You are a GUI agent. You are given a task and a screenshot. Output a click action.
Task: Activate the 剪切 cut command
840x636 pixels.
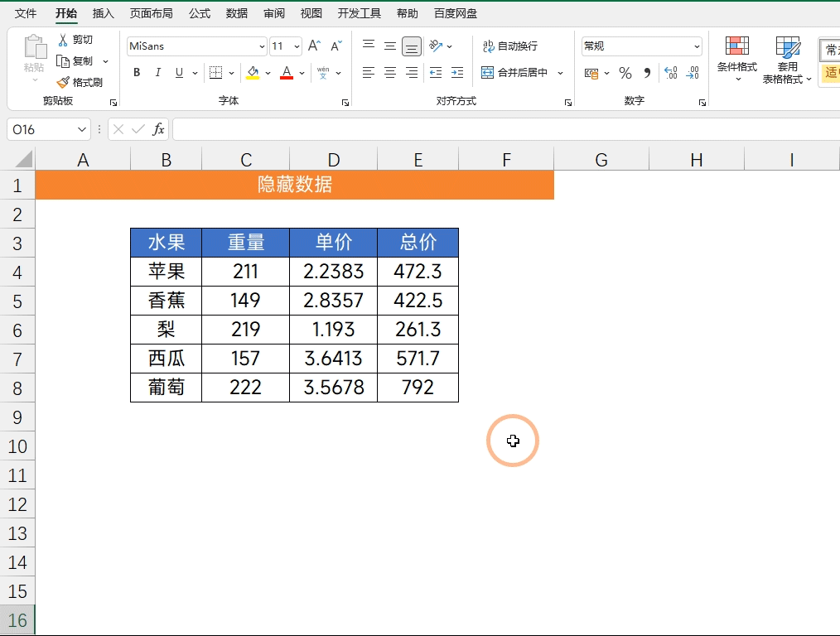pos(79,38)
